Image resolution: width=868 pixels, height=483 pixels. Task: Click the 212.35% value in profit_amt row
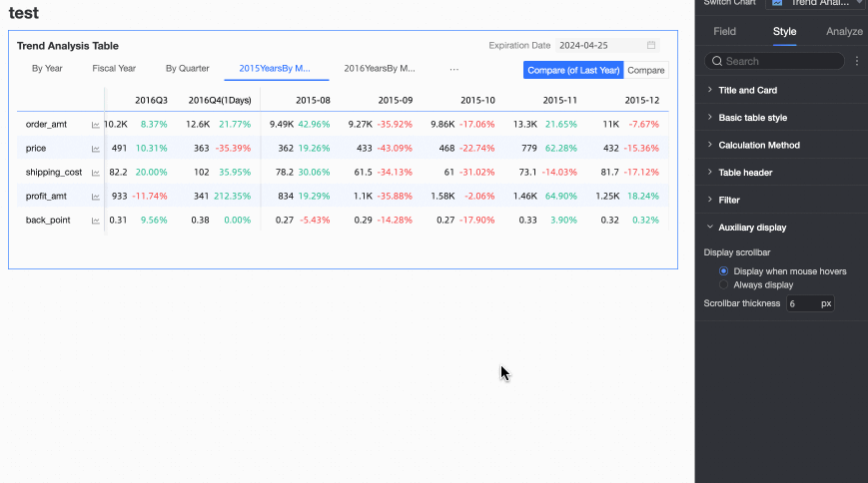[233, 196]
